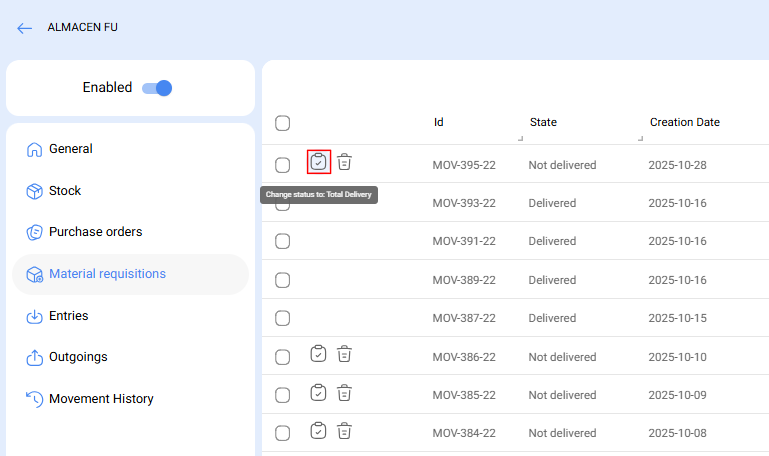Sort by the Creation Date column header
The width and height of the screenshot is (769, 456).
click(x=684, y=122)
